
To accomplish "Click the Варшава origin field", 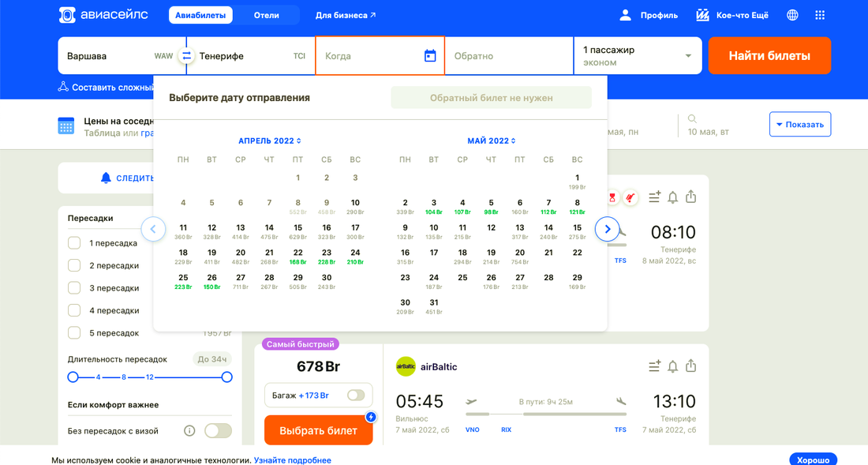I will [122, 56].
